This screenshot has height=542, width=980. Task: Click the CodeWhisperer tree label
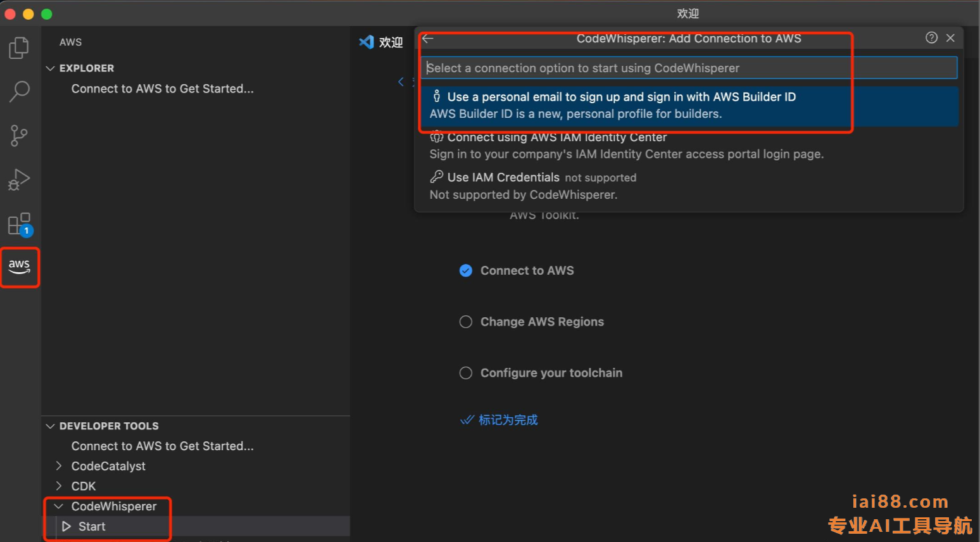click(114, 507)
